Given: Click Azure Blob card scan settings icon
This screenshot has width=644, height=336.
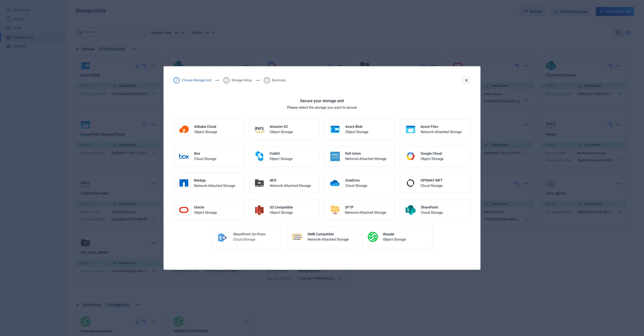Looking at the screenshot, I should click(x=137, y=66).
